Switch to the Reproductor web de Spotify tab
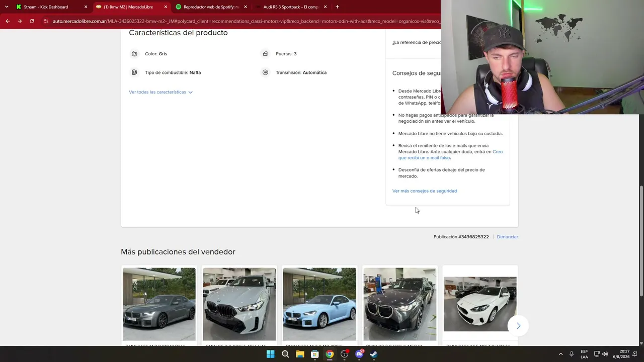Viewport: 644px width, 362px height. pyautogui.click(x=211, y=7)
